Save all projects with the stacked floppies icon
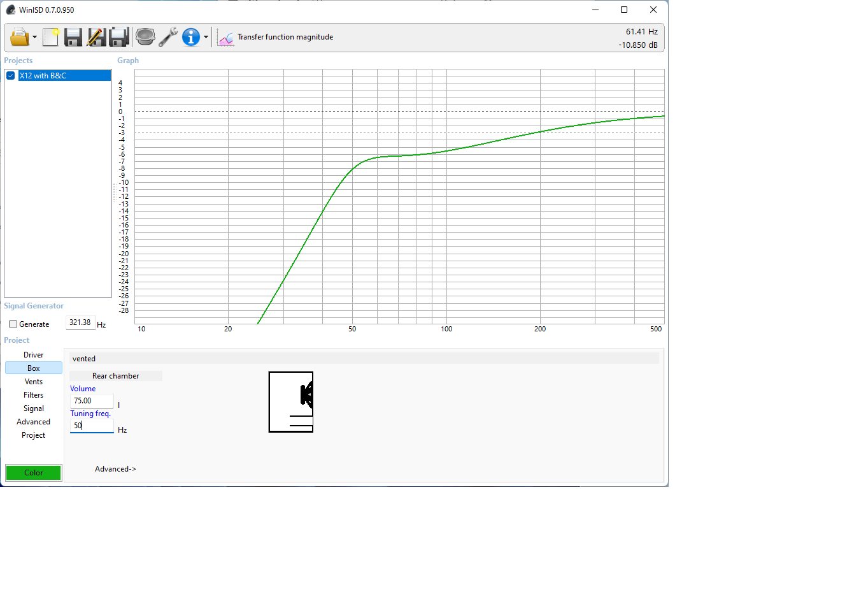 (x=119, y=37)
